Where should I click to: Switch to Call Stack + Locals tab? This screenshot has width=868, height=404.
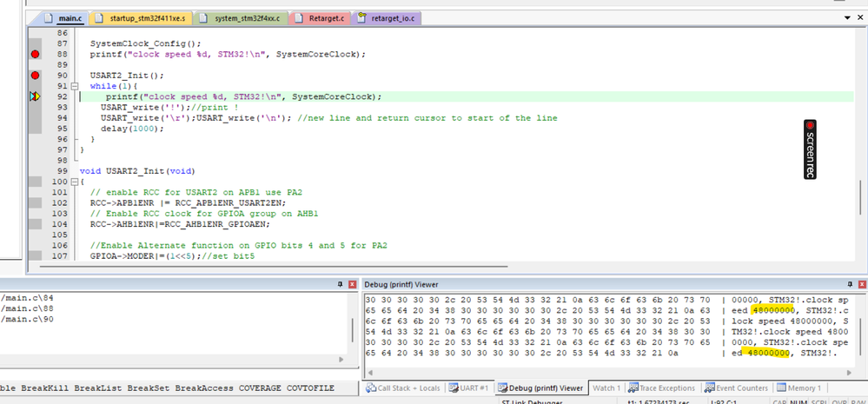403,388
